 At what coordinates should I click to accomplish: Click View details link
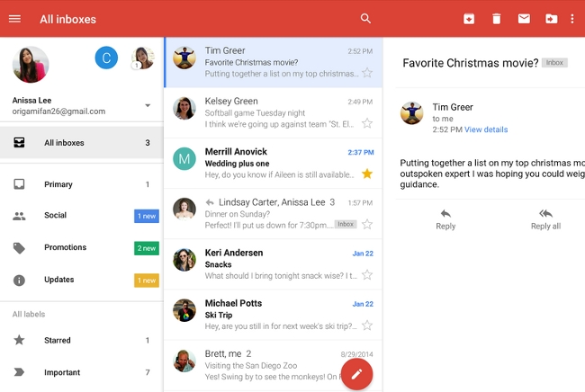(486, 130)
